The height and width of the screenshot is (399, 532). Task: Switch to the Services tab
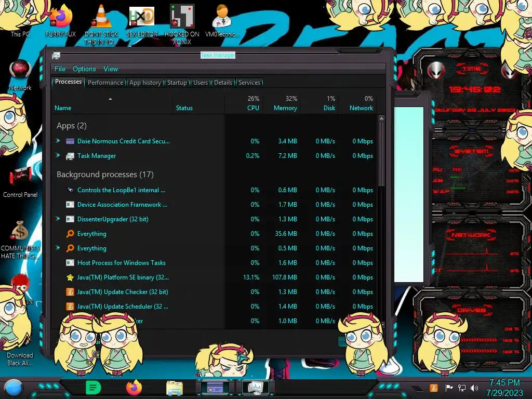pos(249,83)
